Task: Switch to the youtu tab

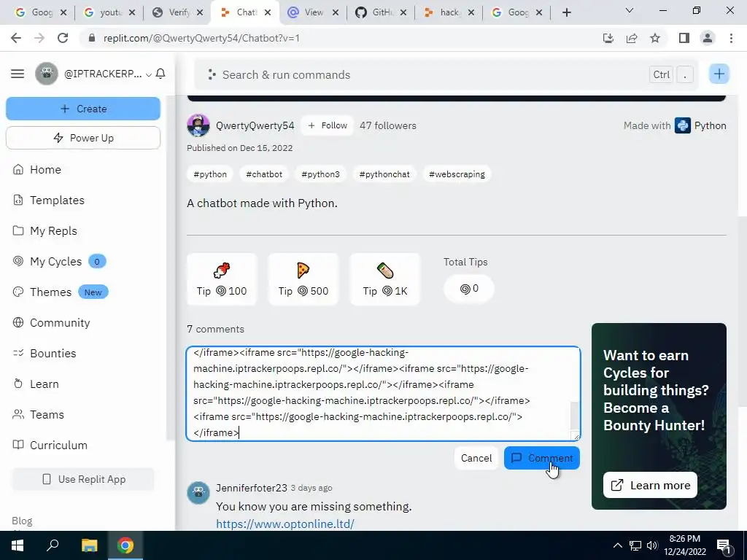Action: 109,12
